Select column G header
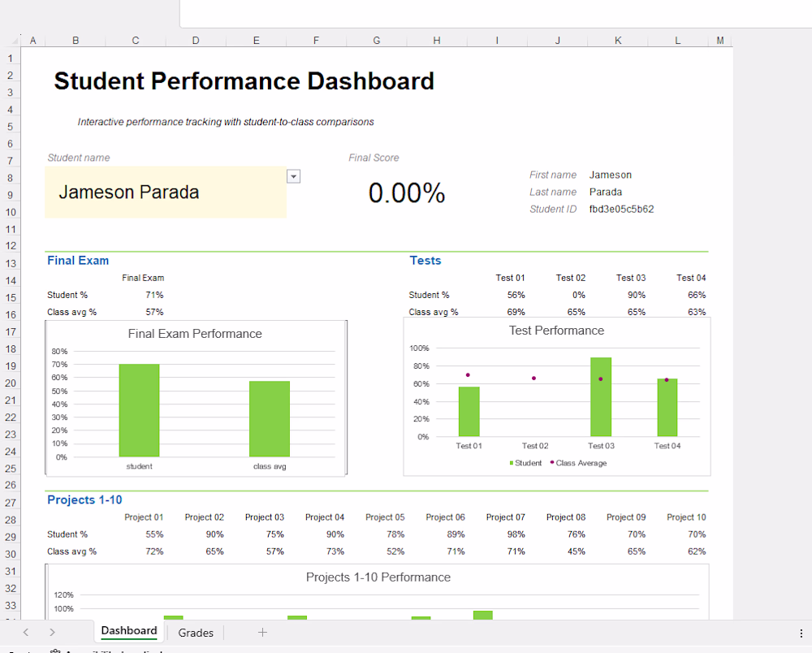 point(377,41)
